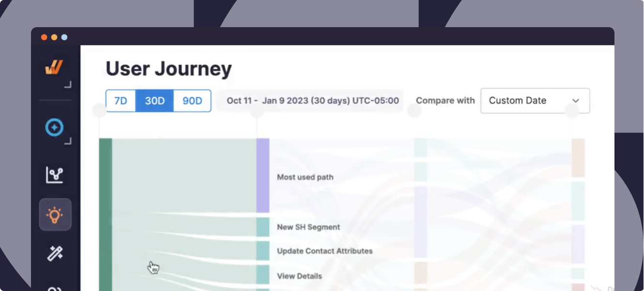Screen dimensions: 644x291
Task: Click the yellow window minimize dot
Action: [54, 37]
